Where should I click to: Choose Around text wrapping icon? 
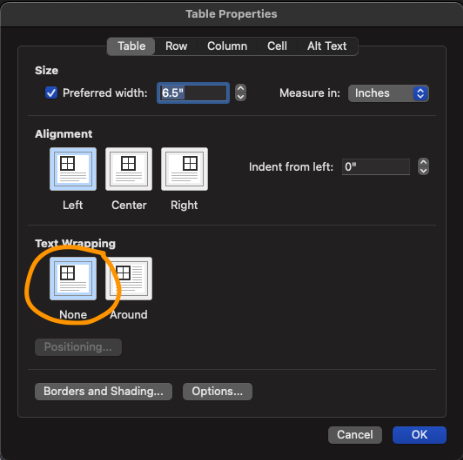[129, 279]
